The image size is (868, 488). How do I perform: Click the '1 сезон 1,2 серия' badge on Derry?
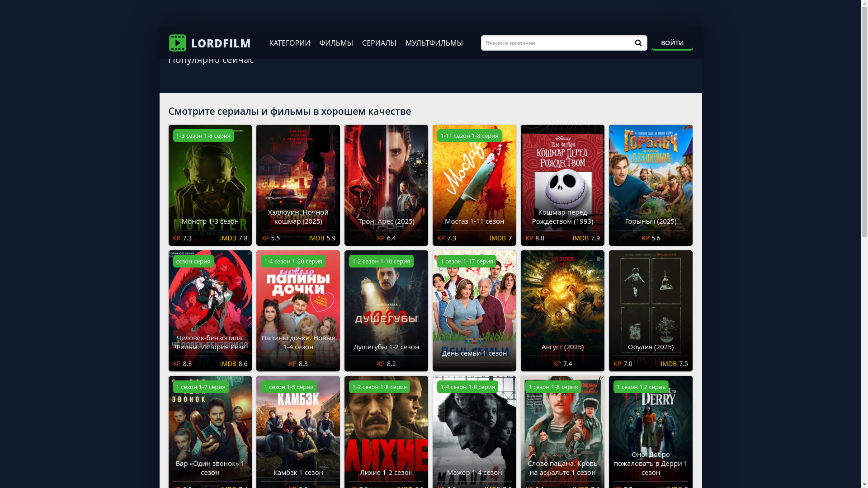pyautogui.click(x=641, y=387)
